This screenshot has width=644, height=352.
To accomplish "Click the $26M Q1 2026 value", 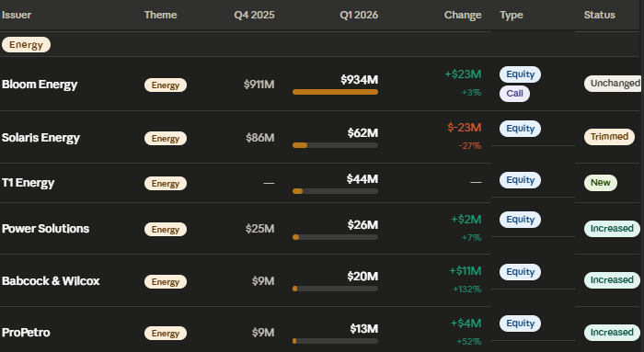I will [x=362, y=225].
